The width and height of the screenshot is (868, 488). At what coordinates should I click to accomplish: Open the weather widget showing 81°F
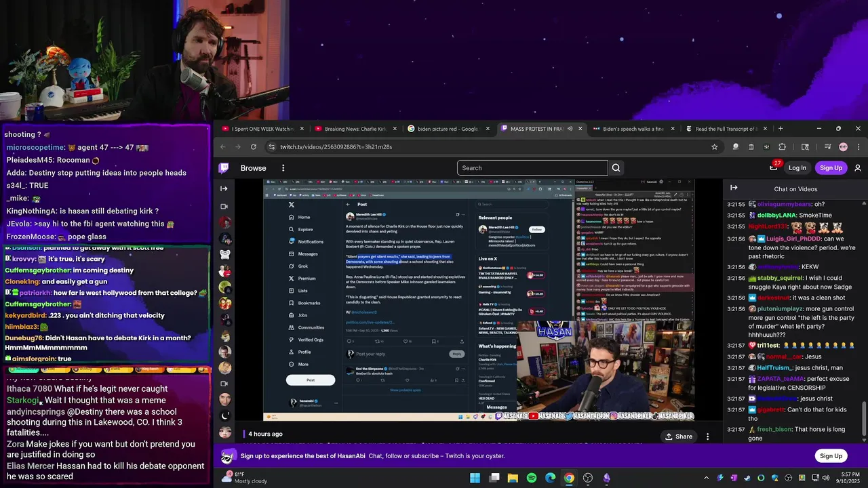(x=244, y=478)
